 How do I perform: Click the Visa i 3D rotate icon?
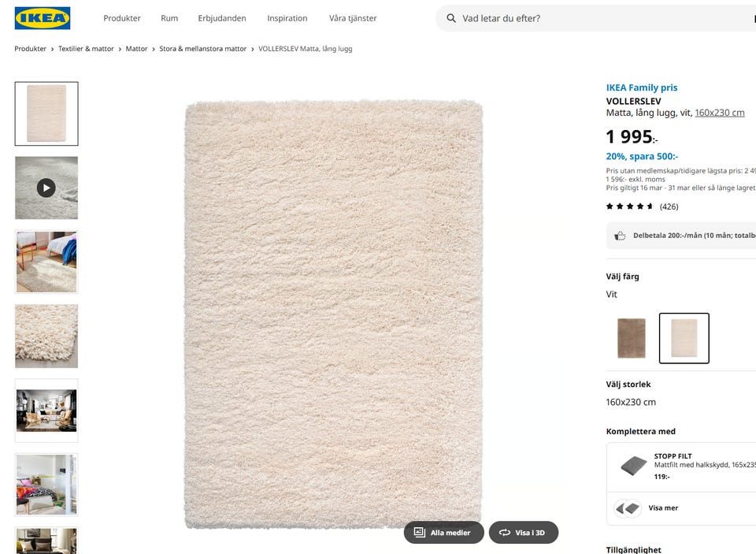(505, 533)
